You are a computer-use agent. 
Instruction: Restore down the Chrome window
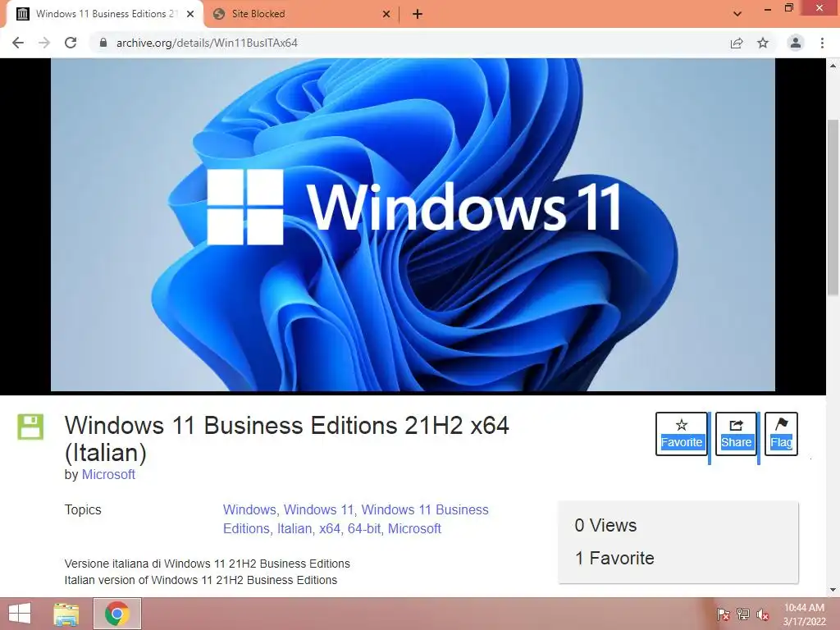coord(789,8)
